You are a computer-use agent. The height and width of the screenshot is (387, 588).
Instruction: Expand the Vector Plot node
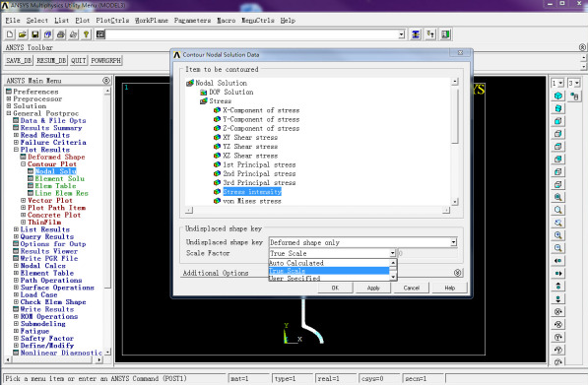tap(23, 200)
